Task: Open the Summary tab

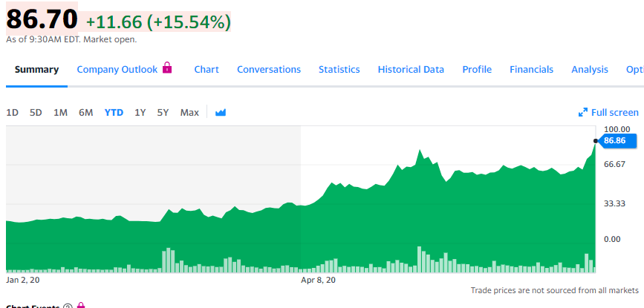Action: (x=36, y=70)
